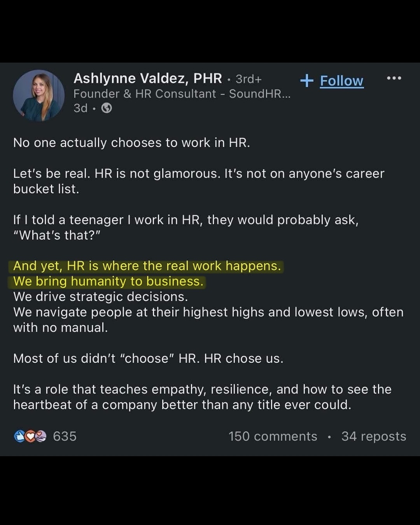Image resolution: width=420 pixels, height=525 pixels.
Task: Click highlighted 'We bring humanity to business'
Action: 108,282
